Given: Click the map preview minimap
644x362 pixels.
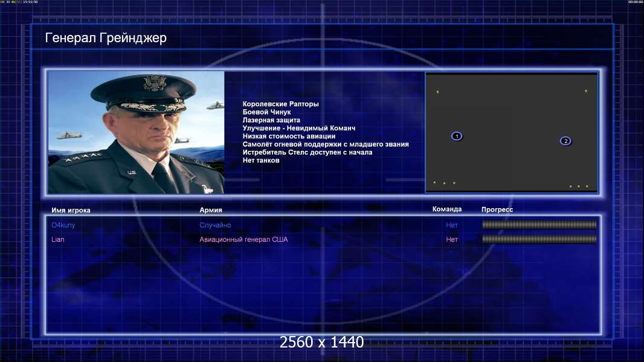Looking at the screenshot, I should click(511, 132).
